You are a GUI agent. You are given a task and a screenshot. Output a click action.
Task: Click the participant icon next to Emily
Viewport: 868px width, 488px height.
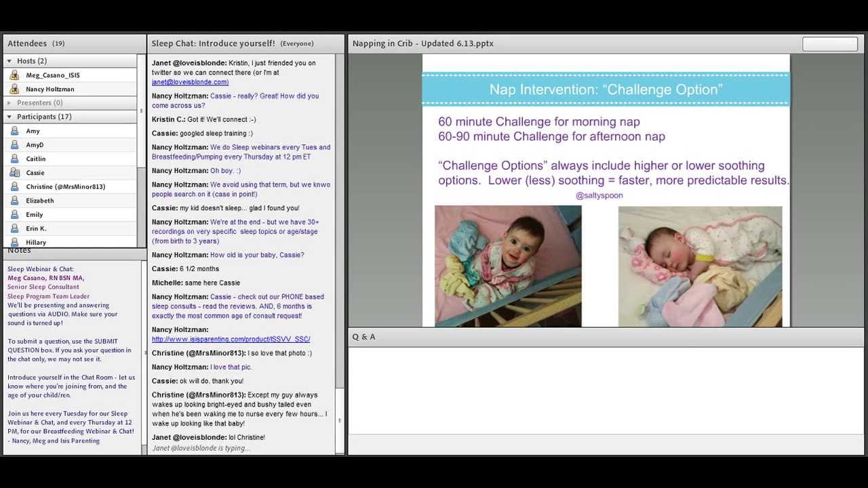coord(14,215)
